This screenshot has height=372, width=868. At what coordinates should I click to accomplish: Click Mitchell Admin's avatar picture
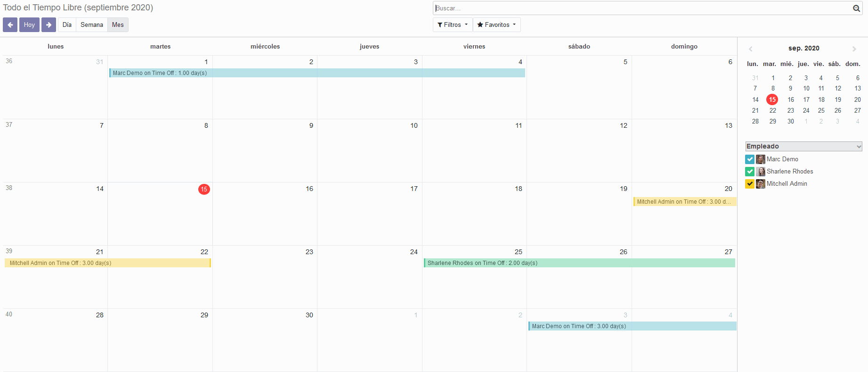pos(761,184)
